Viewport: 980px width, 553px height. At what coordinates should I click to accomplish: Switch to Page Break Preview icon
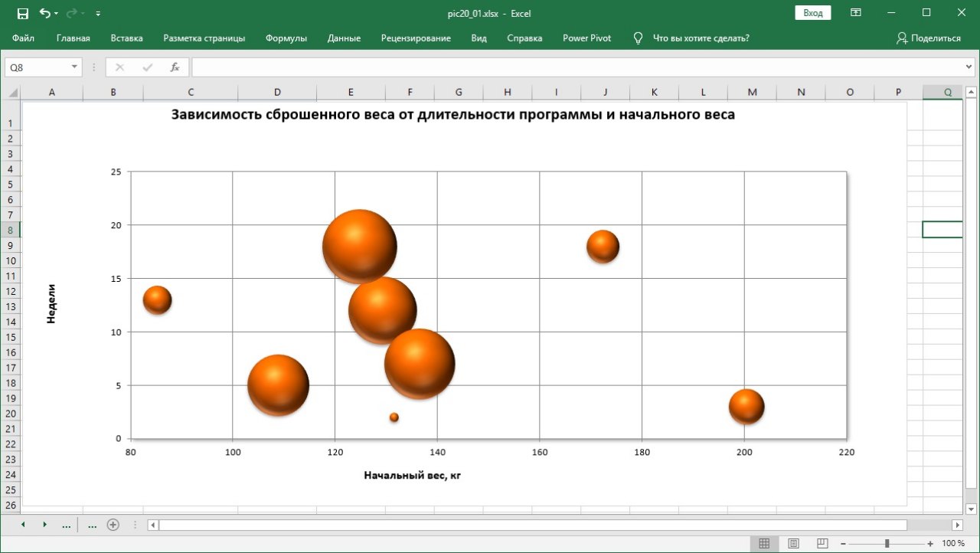[822, 543]
